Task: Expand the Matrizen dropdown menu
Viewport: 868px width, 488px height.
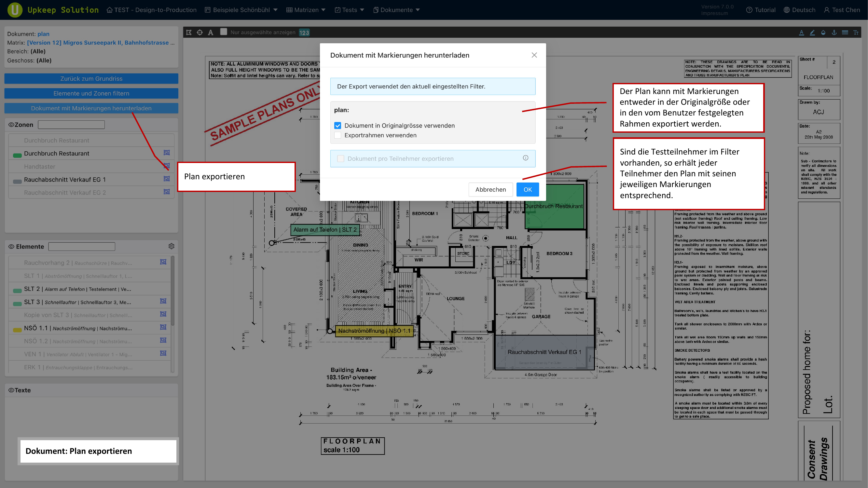Action: click(306, 10)
